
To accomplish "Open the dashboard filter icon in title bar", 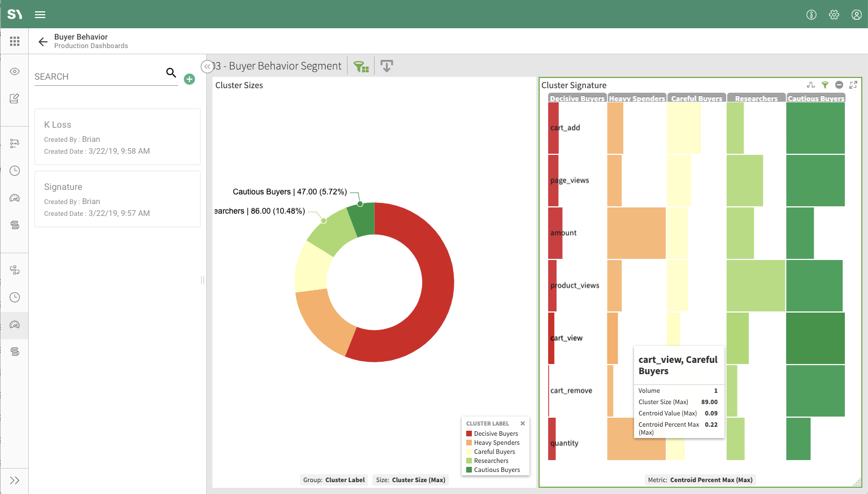I will pyautogui.click(x=361, y=67).
